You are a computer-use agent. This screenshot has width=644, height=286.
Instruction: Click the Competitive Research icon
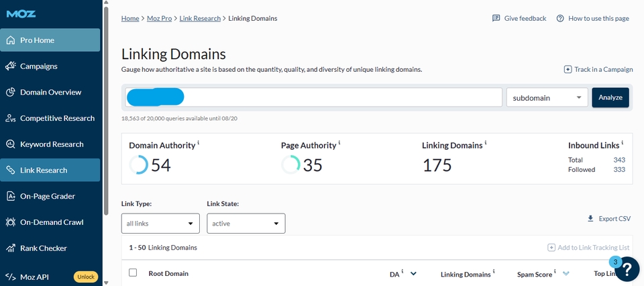[x=11, y=118]
